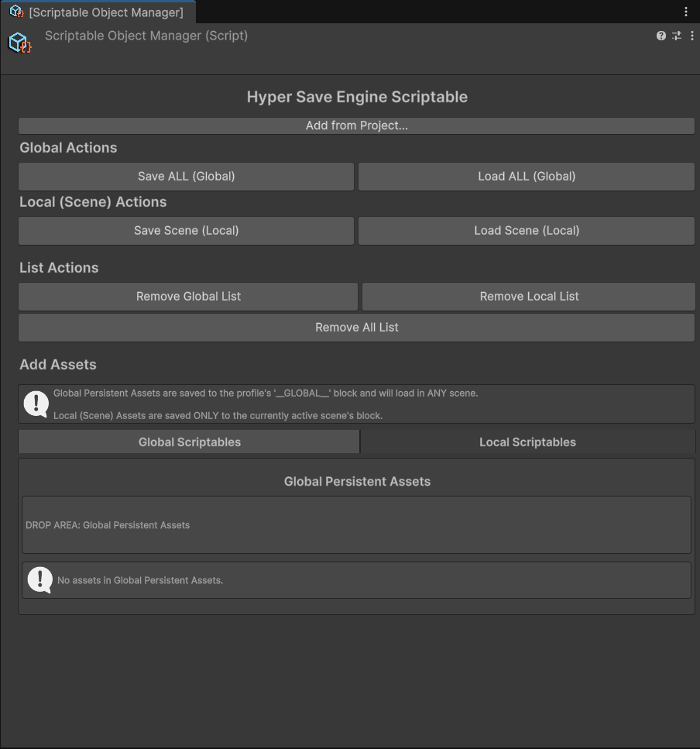Click the Remove Local List button
This screenshot has width=700, height=749.
[x=529, y=297]
